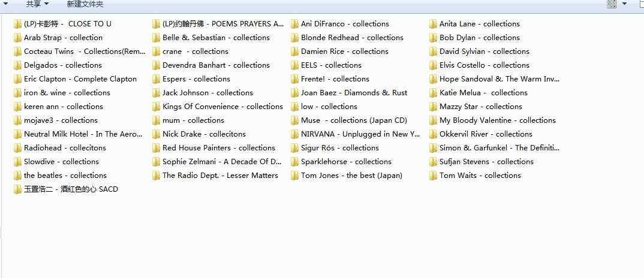Click Joan Baez - Diamonds &. Rust name
Viewport: 644px width, 278px height.
pos(354,93)
